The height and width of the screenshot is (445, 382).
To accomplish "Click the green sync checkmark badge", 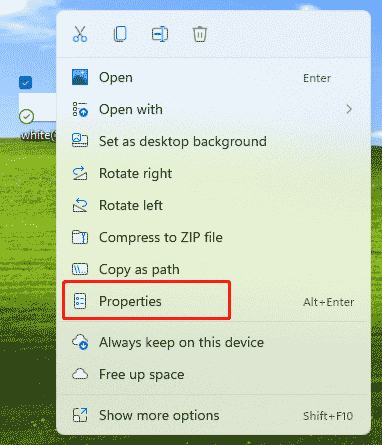I will pyautogui.click(x=26, y=116).
